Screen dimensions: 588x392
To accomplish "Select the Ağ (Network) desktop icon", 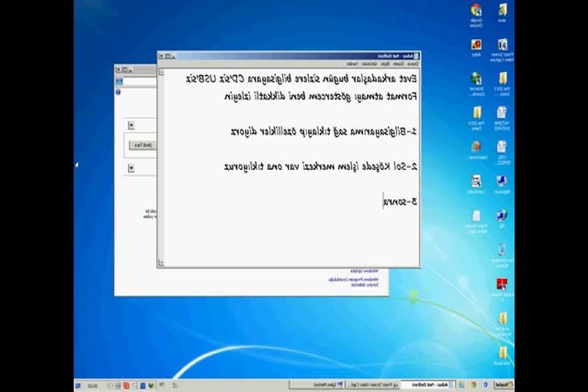I will pyautogui.click(x=502, y=215).
